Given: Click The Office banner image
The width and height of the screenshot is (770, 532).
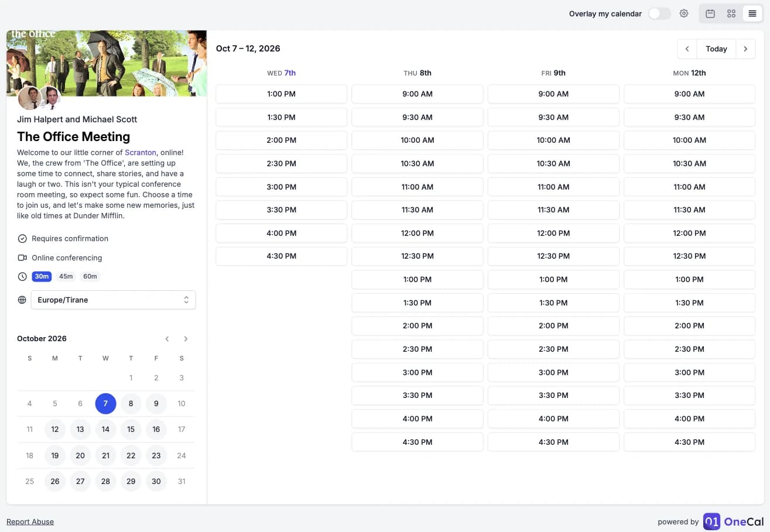Looking at the screenshot, I should pos(107,63).
